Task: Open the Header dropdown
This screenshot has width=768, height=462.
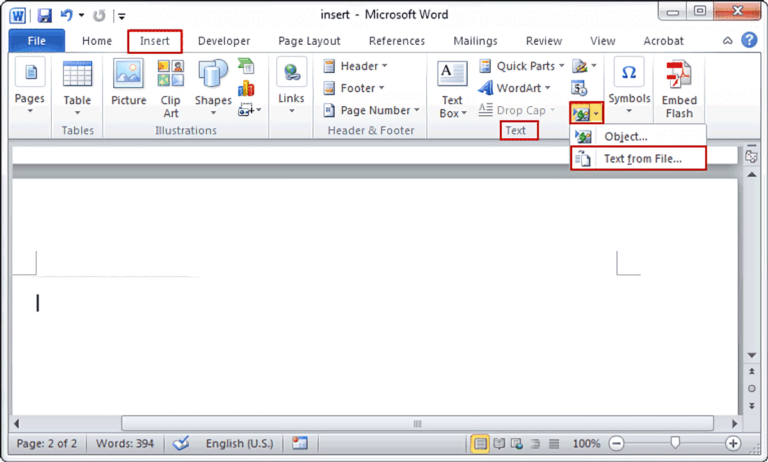Action: [x=356, y=66]
